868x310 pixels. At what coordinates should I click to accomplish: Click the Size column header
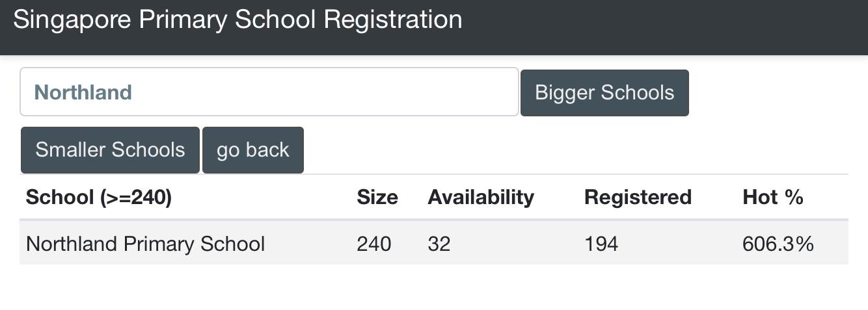[x=377, y=197]
